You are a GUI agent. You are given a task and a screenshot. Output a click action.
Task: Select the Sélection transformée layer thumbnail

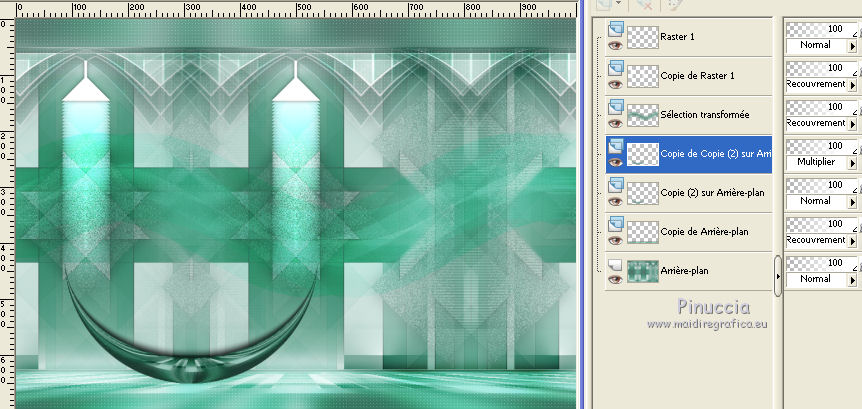(643, 115)
